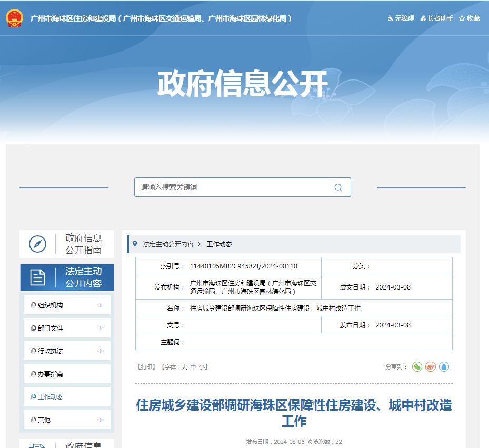Click the keyword search input field
Viewport: 489px width, 448px height.
(234, 187)
